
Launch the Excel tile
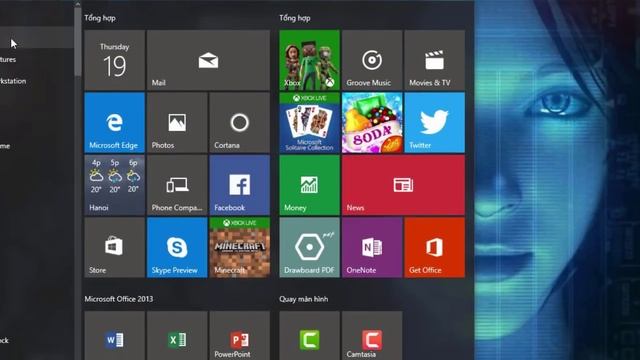177,336
